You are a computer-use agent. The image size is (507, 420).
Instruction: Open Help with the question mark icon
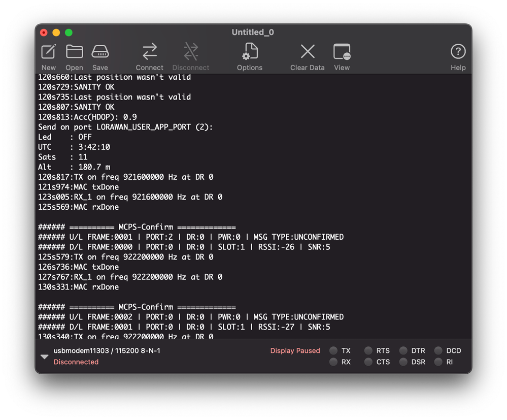coord(458,57)
